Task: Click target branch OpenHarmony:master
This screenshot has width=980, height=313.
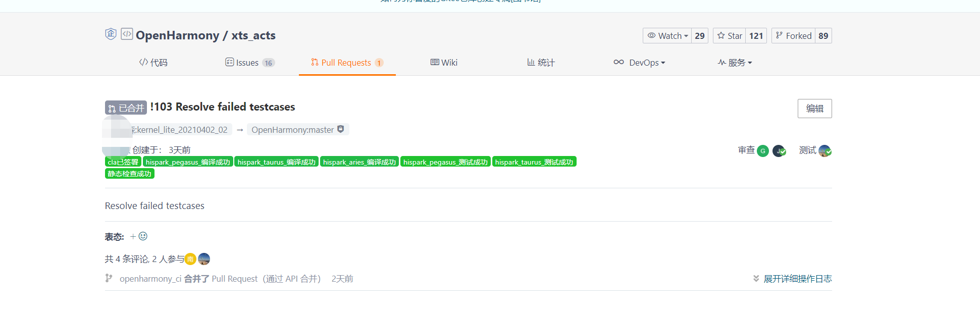Action: [x=293, y=130]
